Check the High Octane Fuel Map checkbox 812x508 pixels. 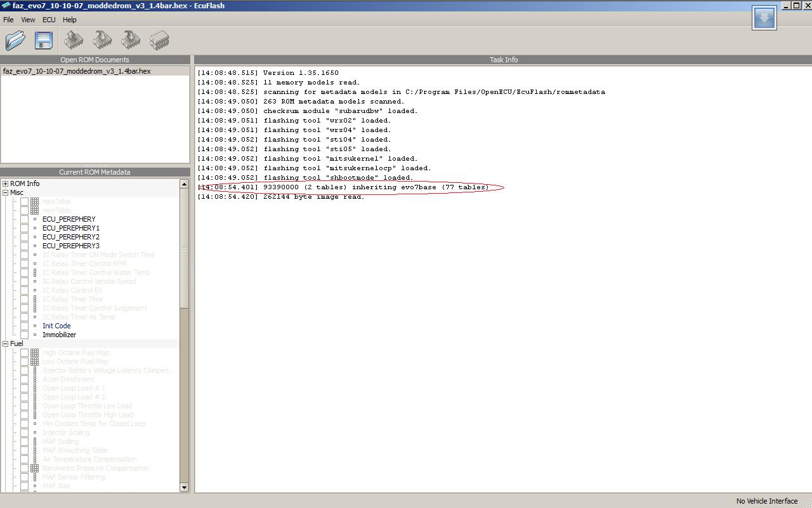tap(24, 352)
